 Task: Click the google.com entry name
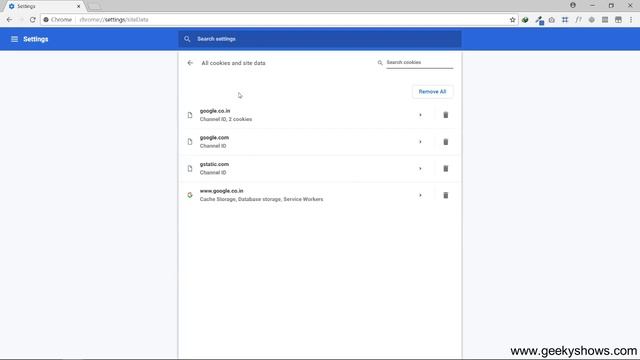(214, 138)
